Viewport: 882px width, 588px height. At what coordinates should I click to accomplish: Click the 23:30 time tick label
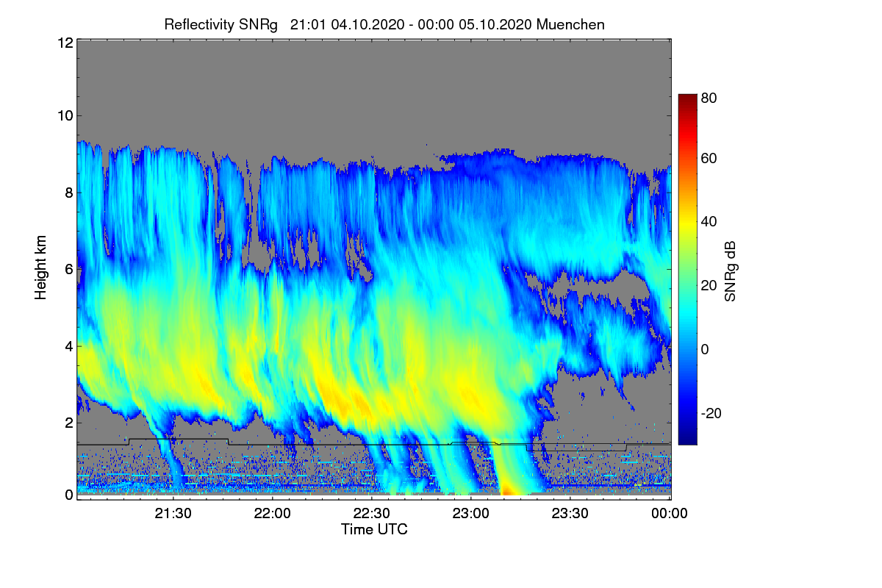570,514
